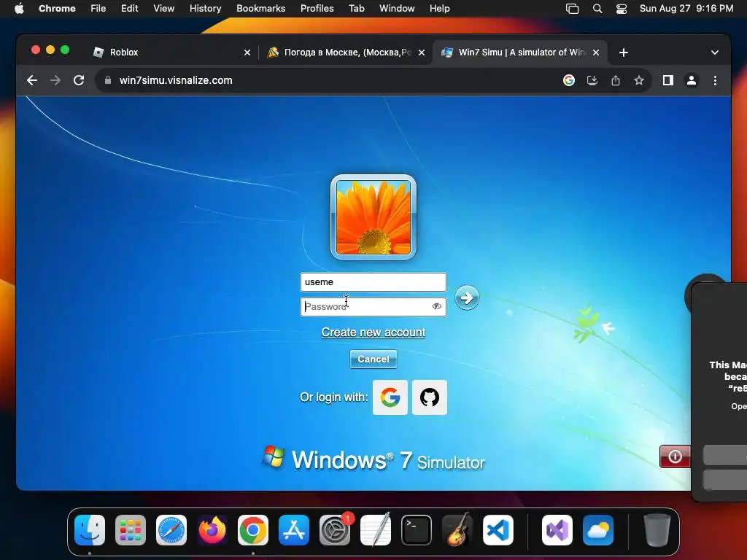Open Control Center icon
747x560 pixels.
tap(622, 9)
